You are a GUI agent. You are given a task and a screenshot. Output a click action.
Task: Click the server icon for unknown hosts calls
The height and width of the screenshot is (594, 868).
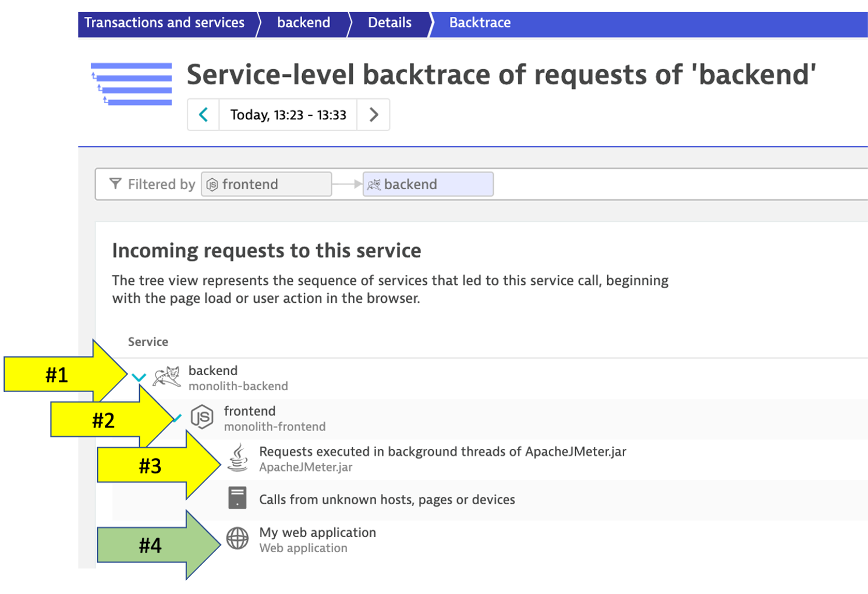238,498
